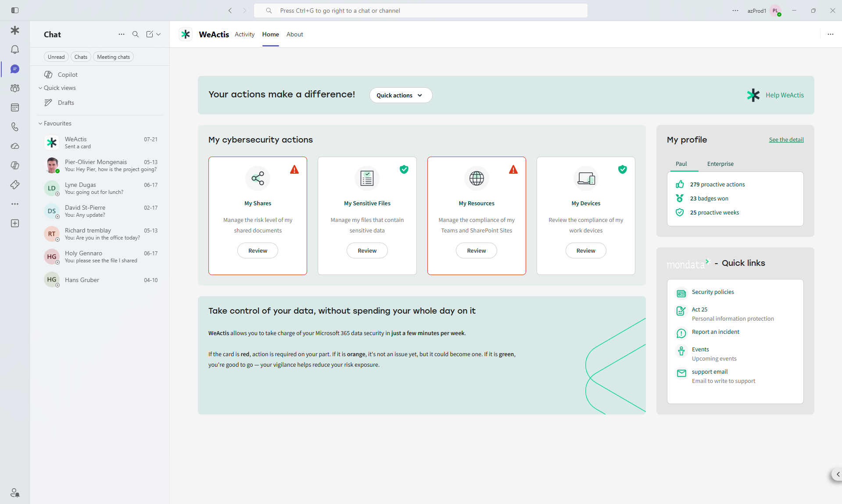Open the Calls phone icon
This screenshot has height=504, width=842.
[x=15, y=127]
